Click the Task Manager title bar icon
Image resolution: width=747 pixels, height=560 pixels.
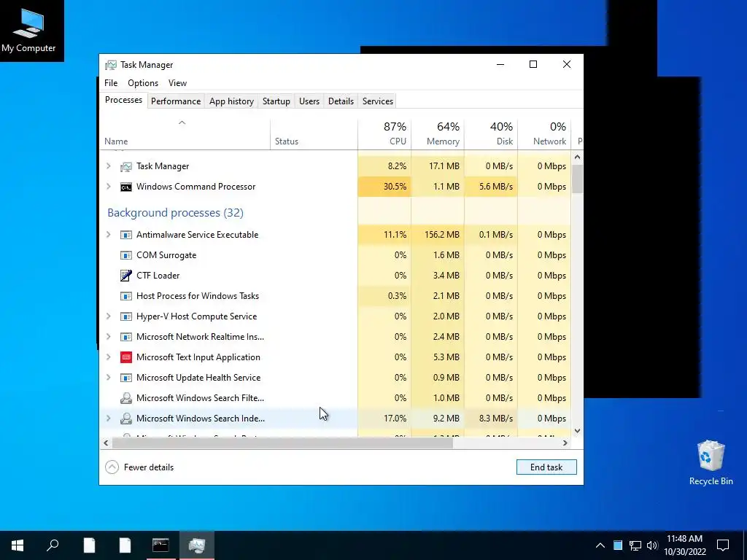(x=111, y=65)
